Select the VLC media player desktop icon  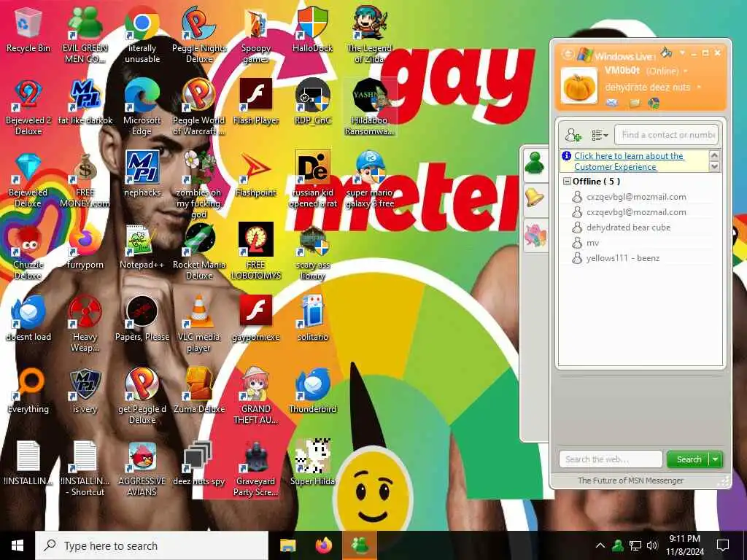198,324
